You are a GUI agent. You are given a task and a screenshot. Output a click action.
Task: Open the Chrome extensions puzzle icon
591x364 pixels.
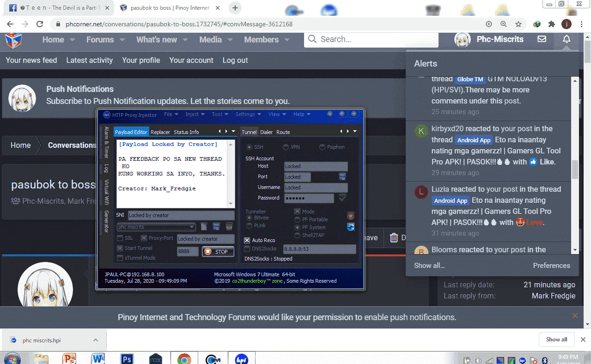pos(552,24)
